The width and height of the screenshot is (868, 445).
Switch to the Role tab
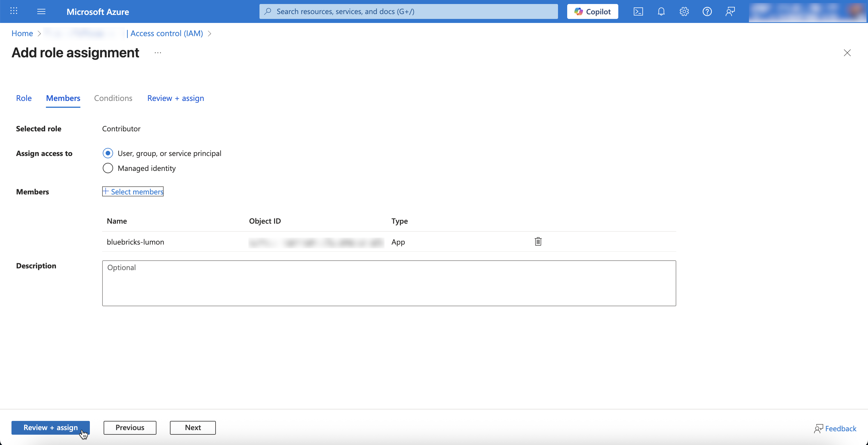24,98
